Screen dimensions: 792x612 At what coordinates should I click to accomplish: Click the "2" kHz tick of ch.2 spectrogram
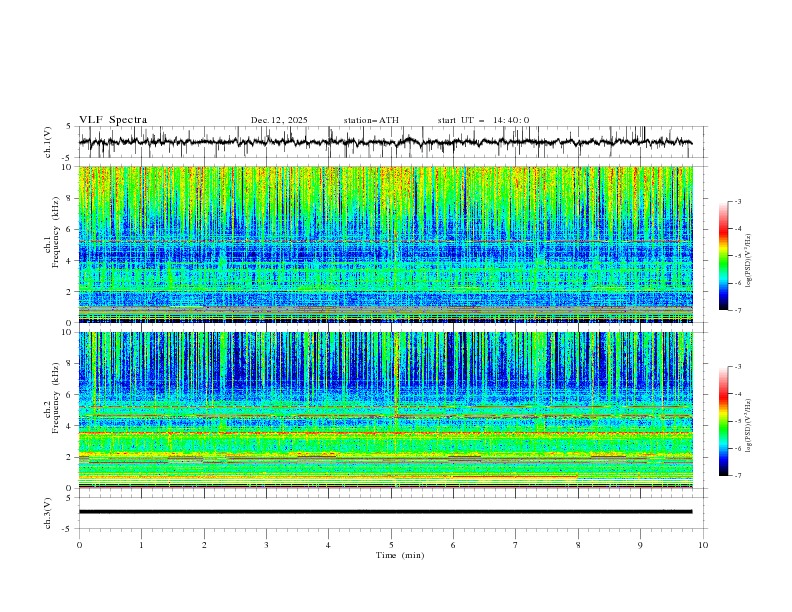coord(69,457)
